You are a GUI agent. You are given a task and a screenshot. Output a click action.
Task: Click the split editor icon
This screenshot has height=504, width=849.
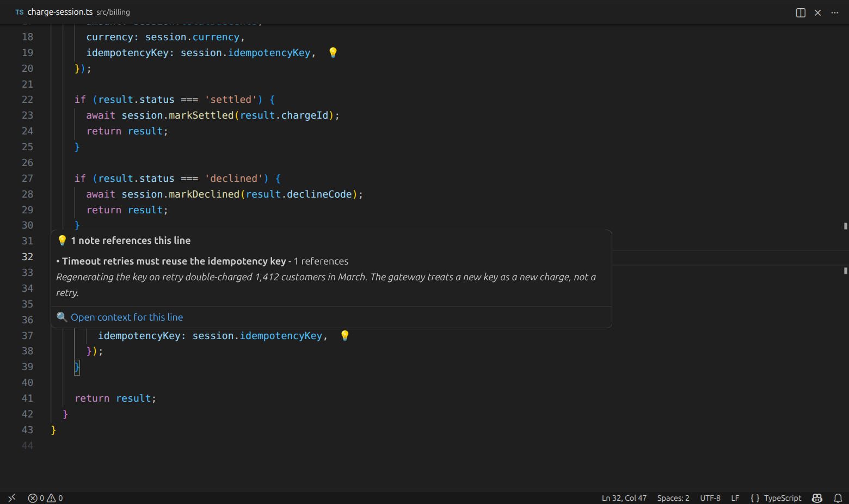pos(801,13)
